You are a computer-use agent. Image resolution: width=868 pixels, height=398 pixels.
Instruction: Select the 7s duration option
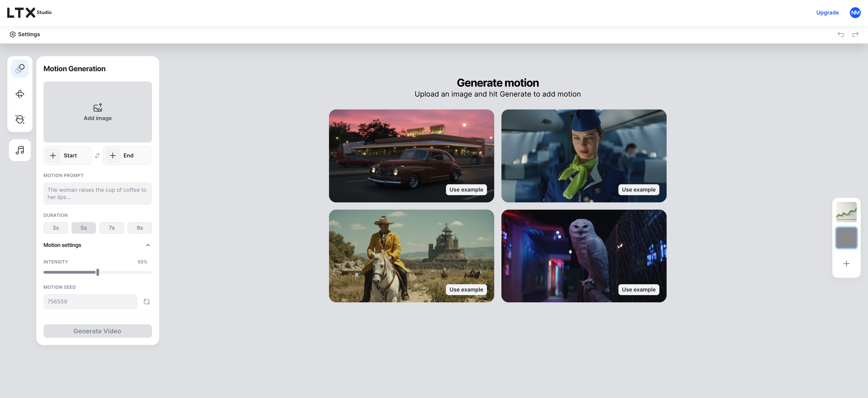coord(112,228)
